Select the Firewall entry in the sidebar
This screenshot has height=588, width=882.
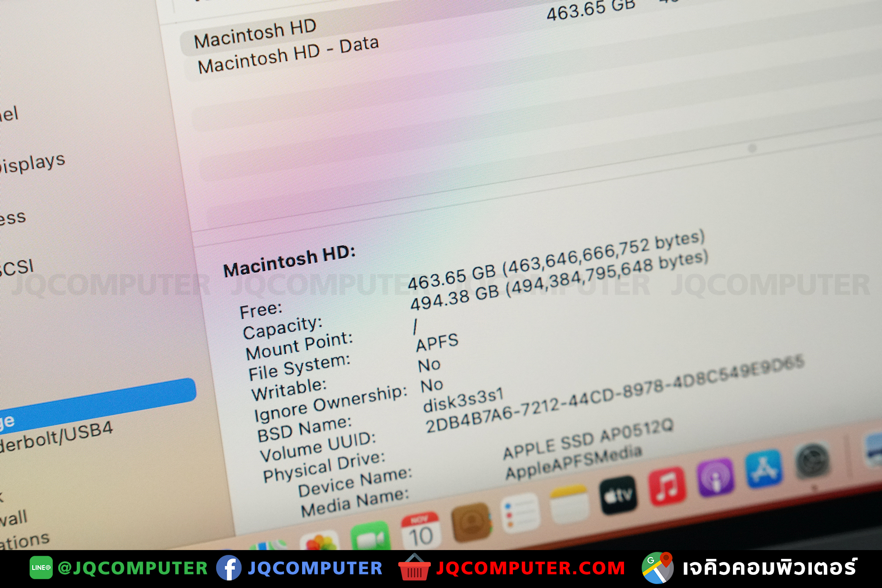[13, 519]
